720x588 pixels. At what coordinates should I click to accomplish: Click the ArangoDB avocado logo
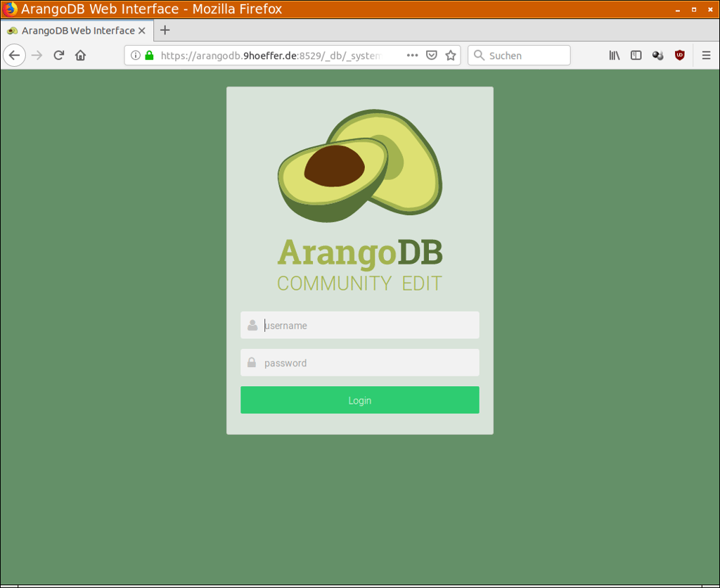click(x=359, y=165)
